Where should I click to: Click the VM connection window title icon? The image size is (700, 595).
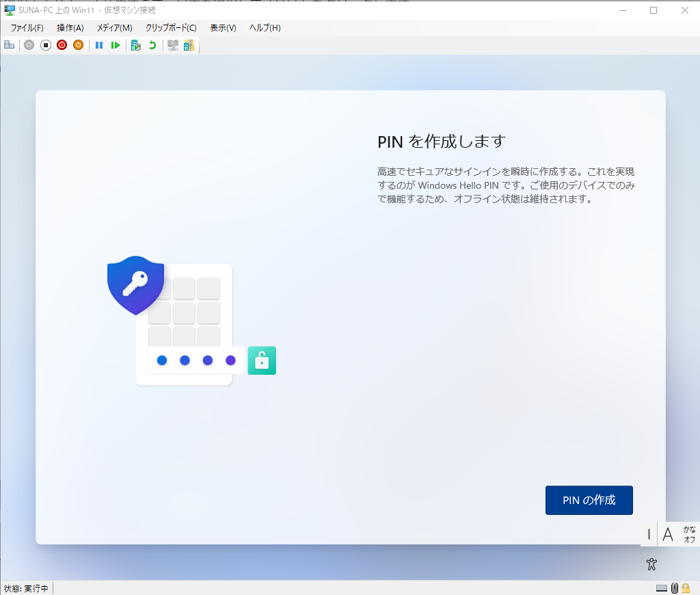coord(10,10)
